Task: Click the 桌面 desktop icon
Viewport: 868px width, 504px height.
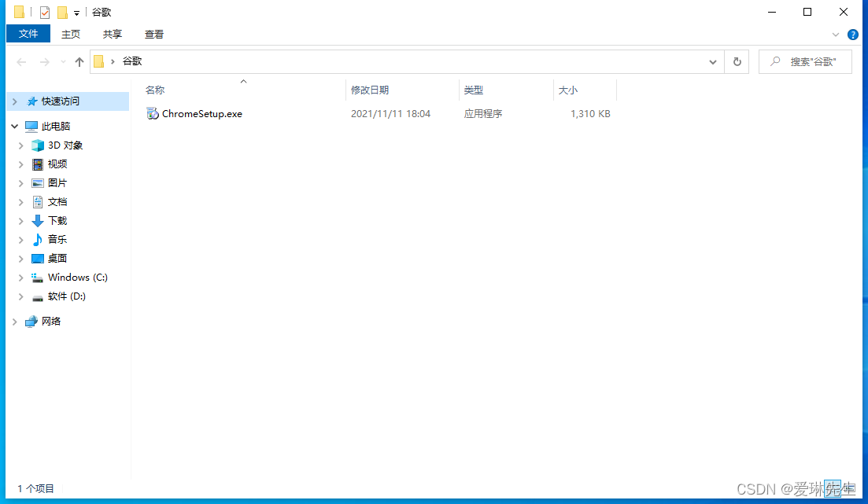Action: [x=38, y=259]
